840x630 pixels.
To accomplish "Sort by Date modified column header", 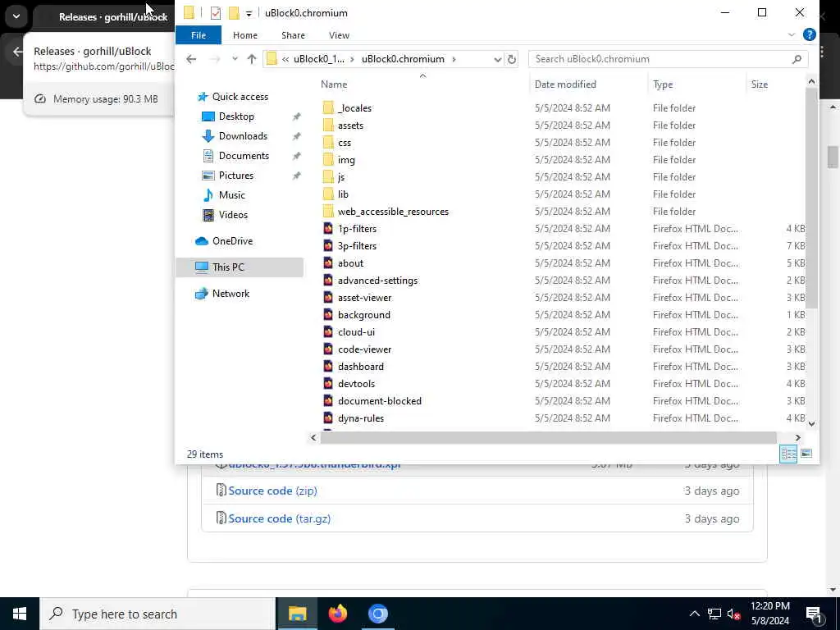I will 565,84.
